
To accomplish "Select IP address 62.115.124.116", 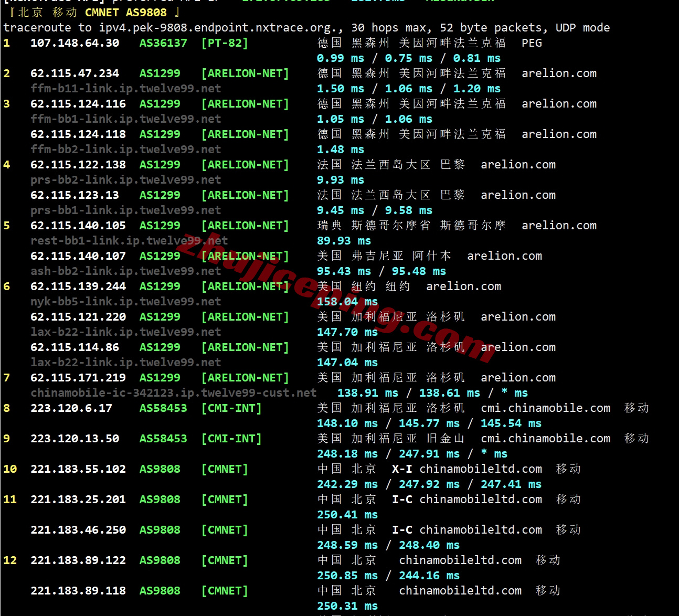I will pyautogui.click(x=78, y=104).
